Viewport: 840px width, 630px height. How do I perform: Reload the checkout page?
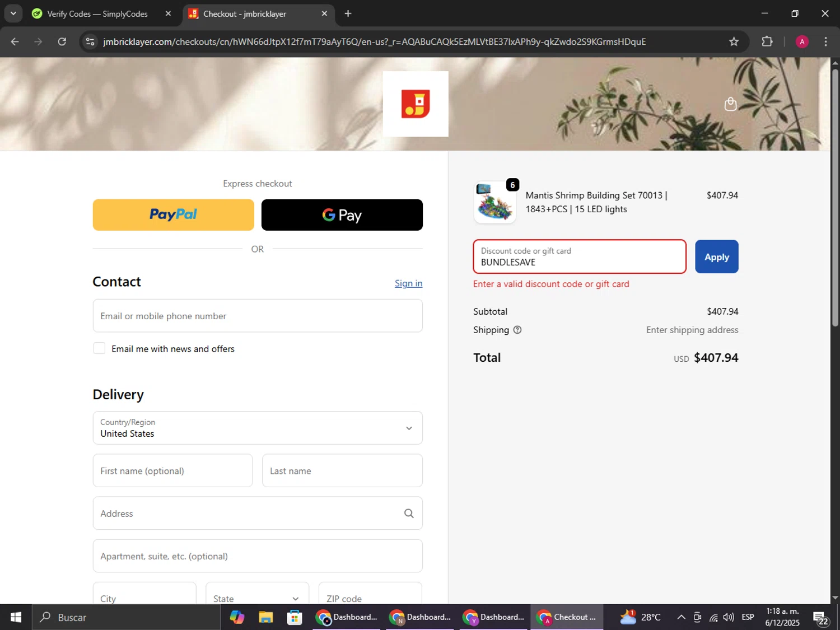coord(62,41)
